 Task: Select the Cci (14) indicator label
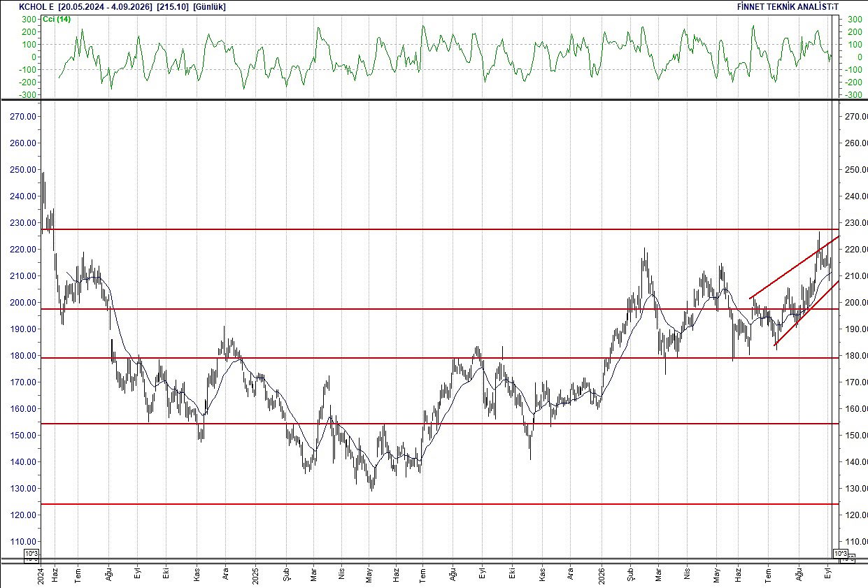click(x=56, y=19)
